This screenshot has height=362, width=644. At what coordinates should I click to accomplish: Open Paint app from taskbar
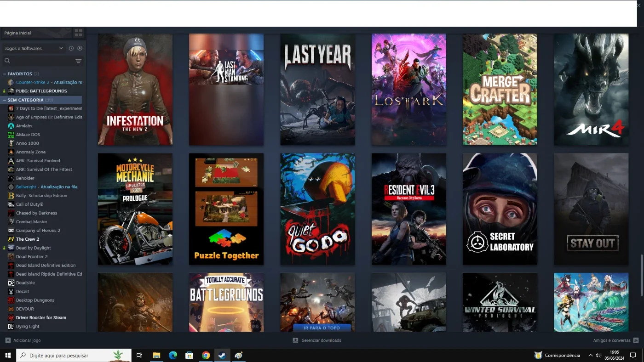point(239,355)
